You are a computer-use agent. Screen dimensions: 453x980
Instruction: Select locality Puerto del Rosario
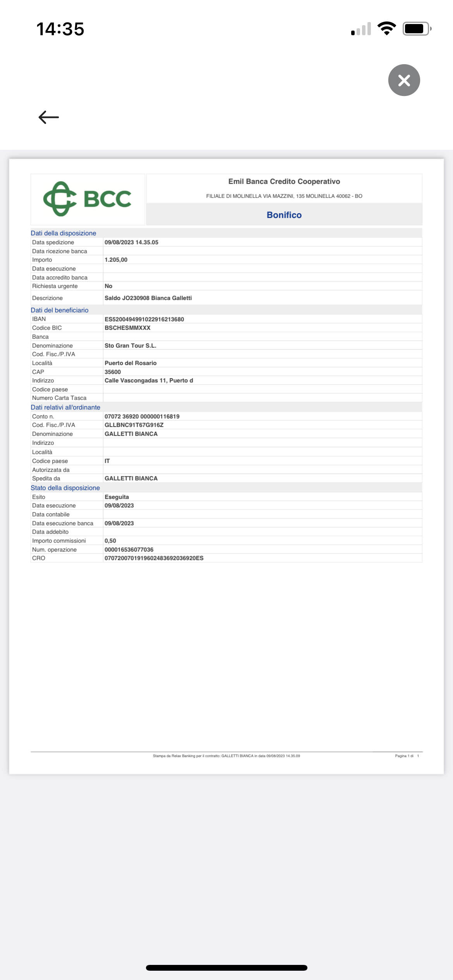point(130,363)
